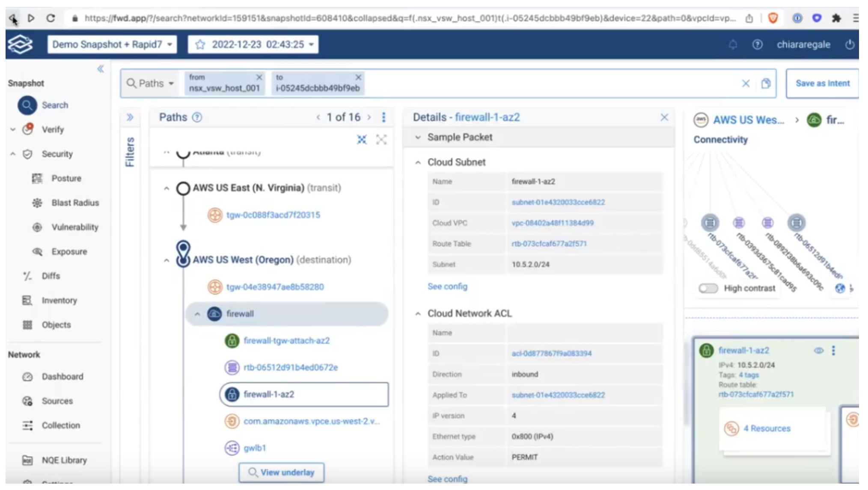The image size is (868, 490).
Task: Remove the 'from nsx_vsw_host_001' filter chip
Action: (x=259, y=77)
